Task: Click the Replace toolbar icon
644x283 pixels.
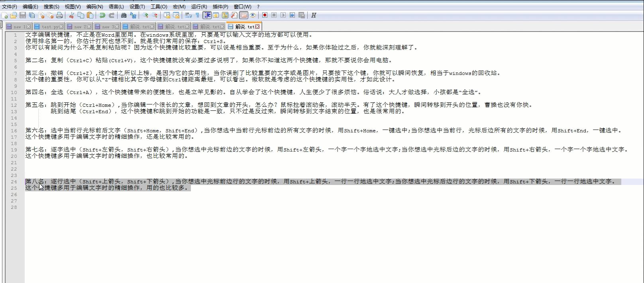Action: click(x=133, y=15)
